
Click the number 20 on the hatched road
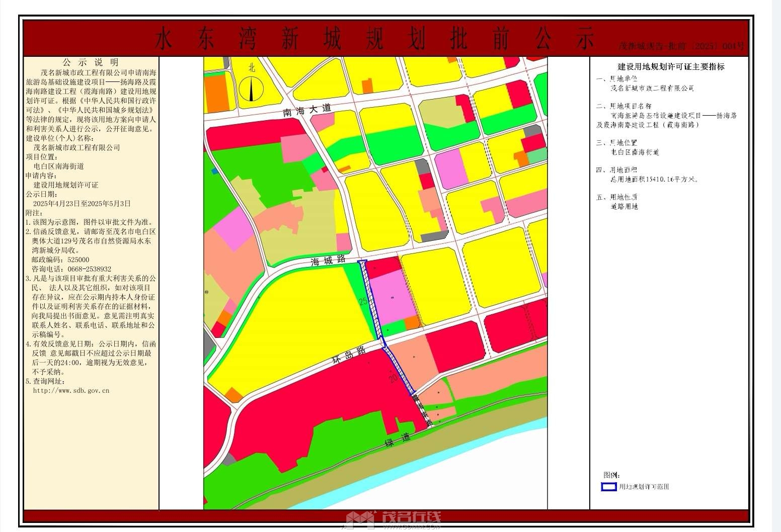[394, 378]
